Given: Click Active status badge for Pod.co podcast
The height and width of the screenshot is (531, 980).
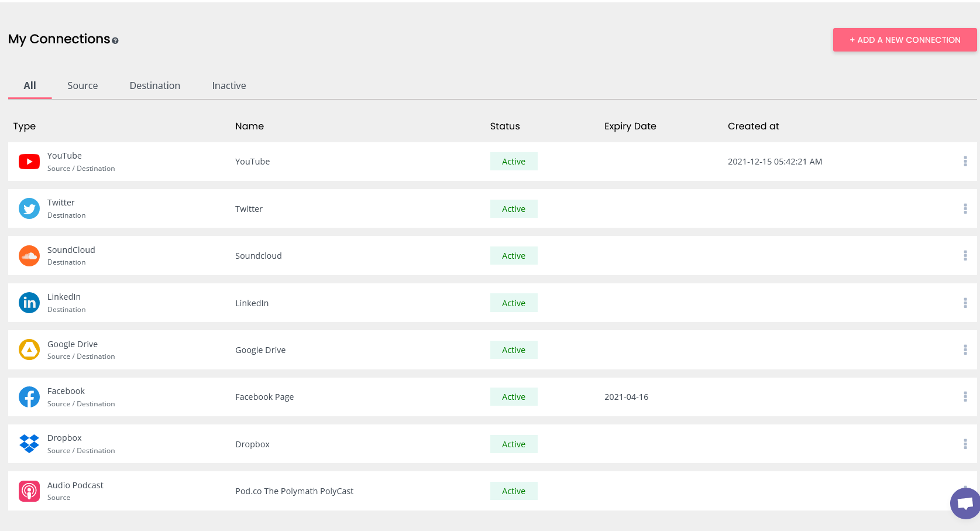Looking at the screenshot, I should click(514, 491).
